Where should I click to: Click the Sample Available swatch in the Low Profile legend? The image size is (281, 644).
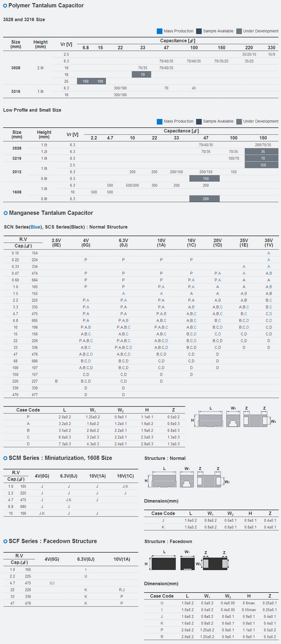coord(199,122)
